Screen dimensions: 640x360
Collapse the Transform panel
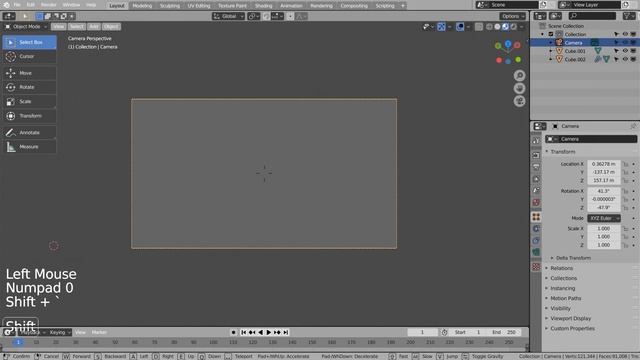(562, 152)
